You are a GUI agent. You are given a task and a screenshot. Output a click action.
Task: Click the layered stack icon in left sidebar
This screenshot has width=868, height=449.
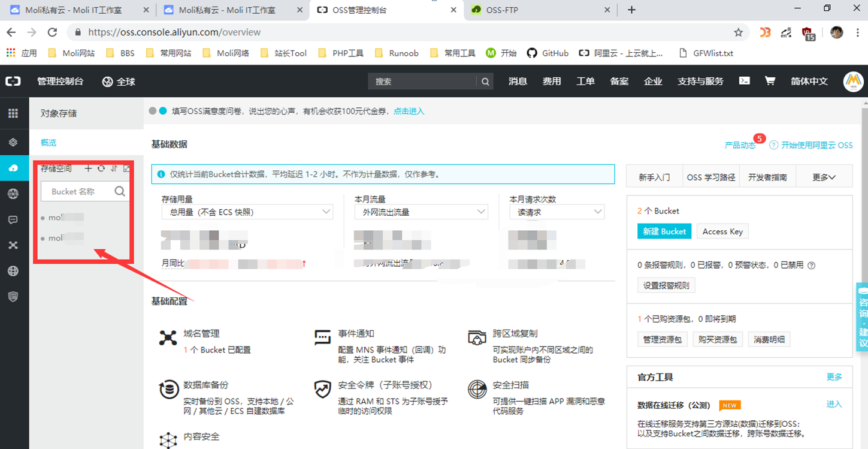coord(13,143)
